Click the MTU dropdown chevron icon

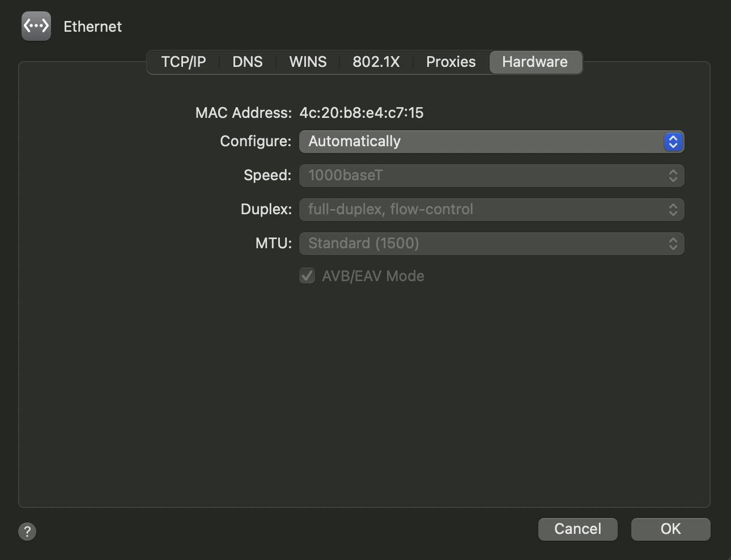673,243
